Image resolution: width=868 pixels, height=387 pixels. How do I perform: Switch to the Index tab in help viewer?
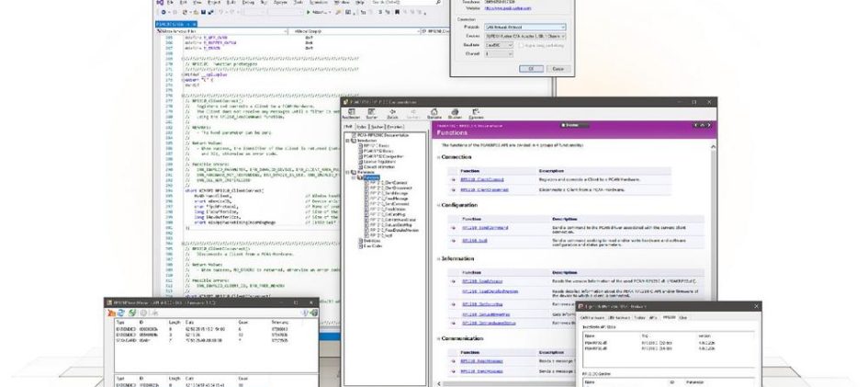point(362,127)
